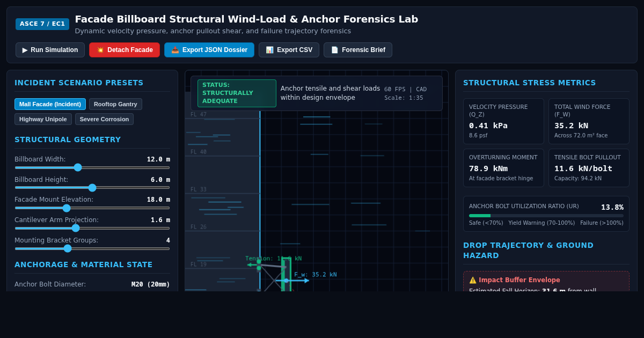Adjust the Billboard Width slider

pos(92,167)
